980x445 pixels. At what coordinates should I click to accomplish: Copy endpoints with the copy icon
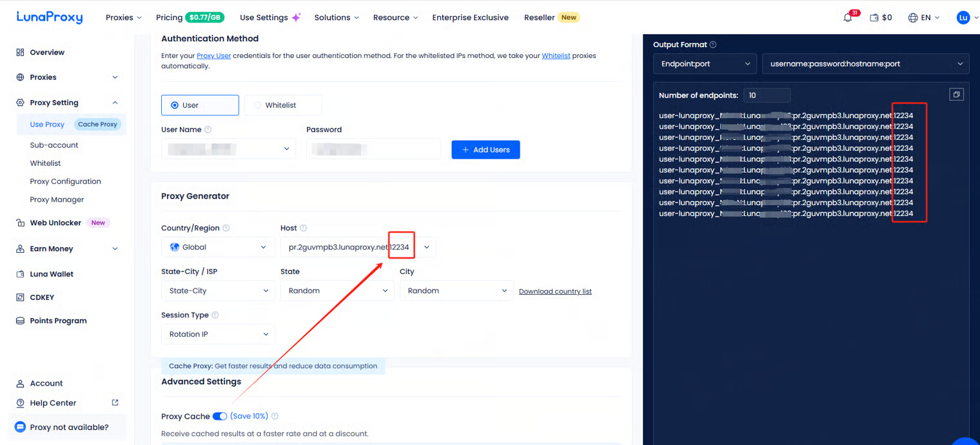(956, 95)
